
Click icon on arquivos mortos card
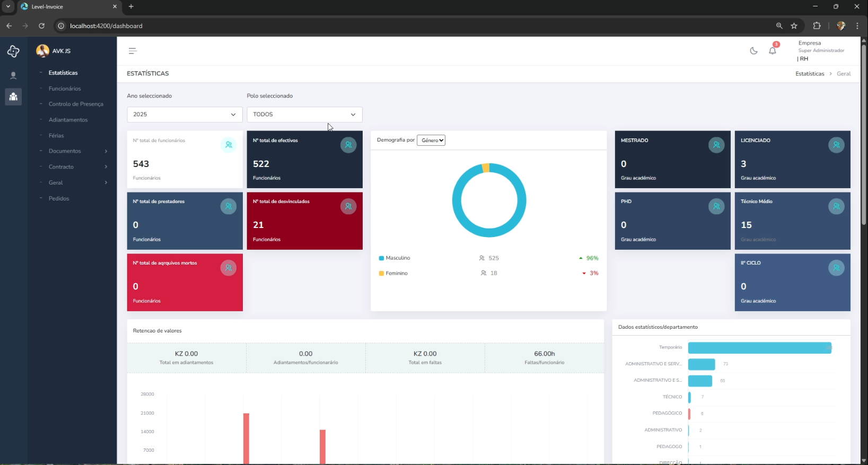coord(229,268)
